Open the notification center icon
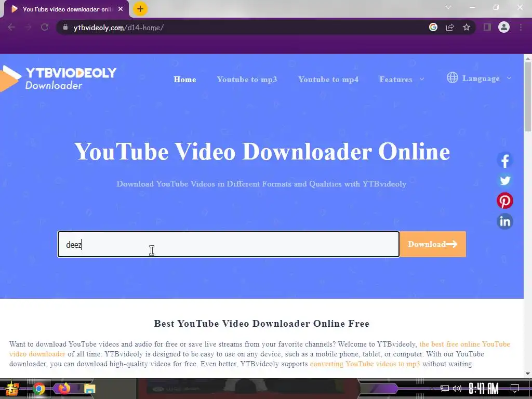 tap(515, 389)
